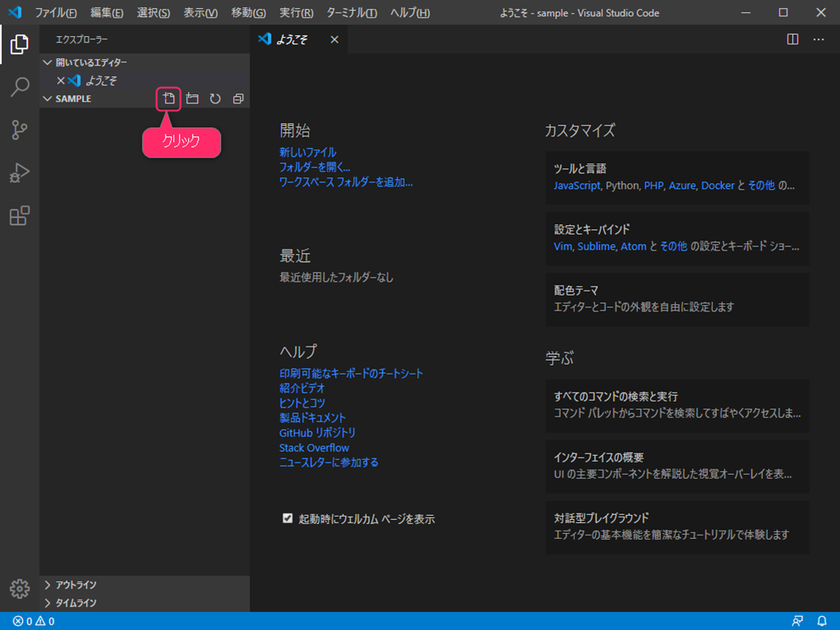
Task: Click the VS Code logo in title bar
Action: coord(15,12)
